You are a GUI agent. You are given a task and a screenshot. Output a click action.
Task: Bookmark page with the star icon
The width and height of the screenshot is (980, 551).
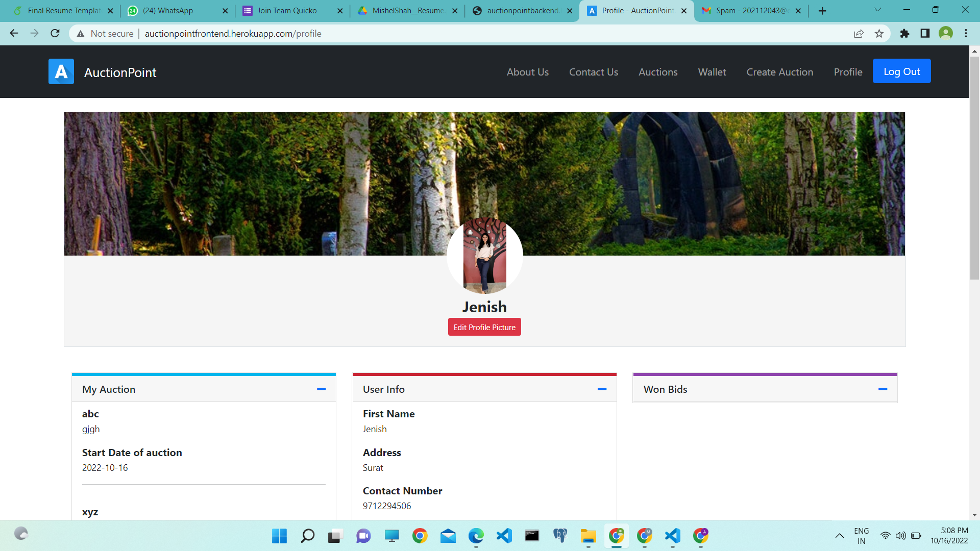(879, 34)
